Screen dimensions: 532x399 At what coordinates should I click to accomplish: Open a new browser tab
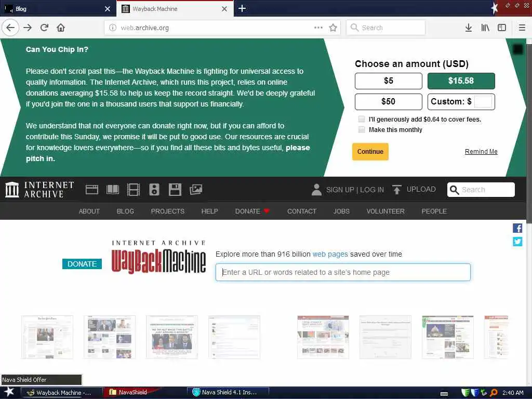coord(242,8)
